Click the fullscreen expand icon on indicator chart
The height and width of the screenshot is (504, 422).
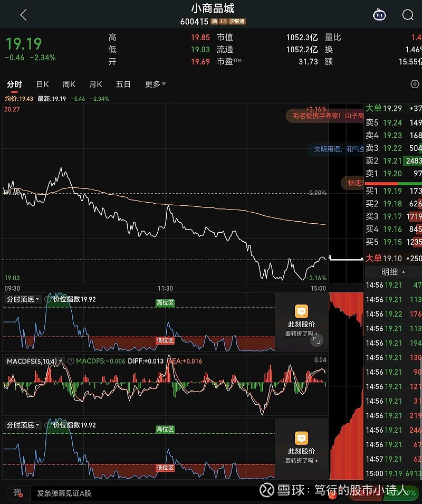tap(316, 341)
